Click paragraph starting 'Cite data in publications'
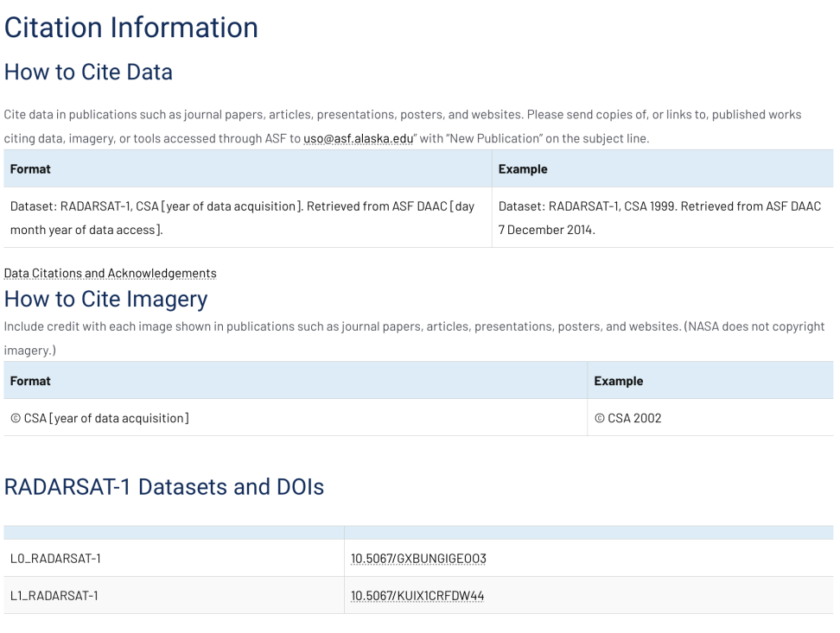 pos(403,126)
